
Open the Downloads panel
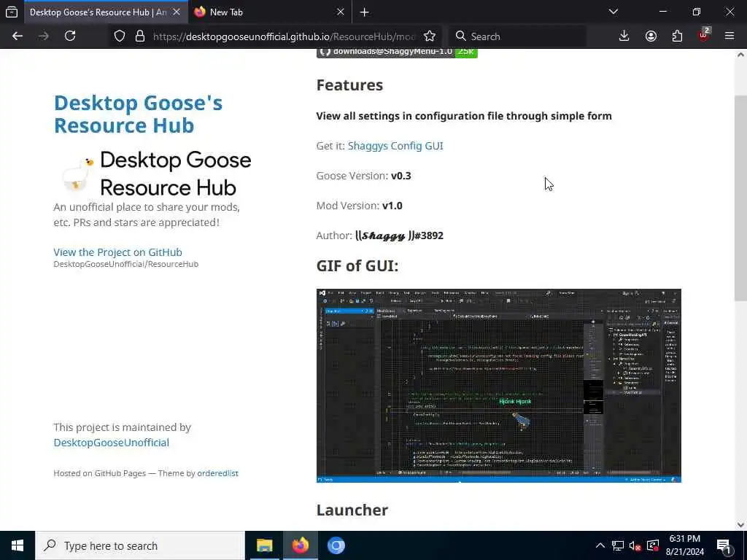click(624, 36)
